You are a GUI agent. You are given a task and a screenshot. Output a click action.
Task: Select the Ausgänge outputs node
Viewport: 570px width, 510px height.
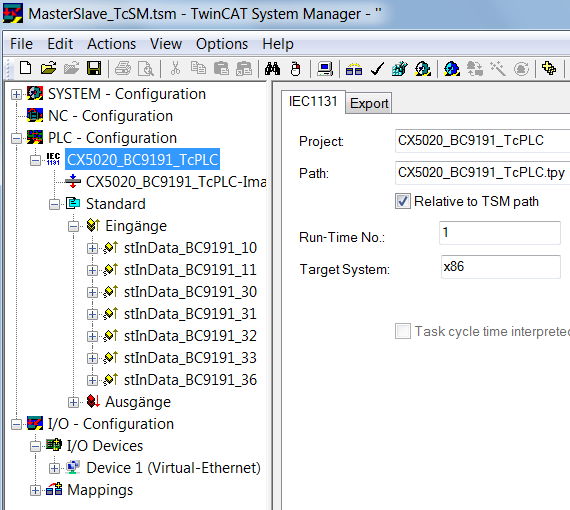[138, 402]
